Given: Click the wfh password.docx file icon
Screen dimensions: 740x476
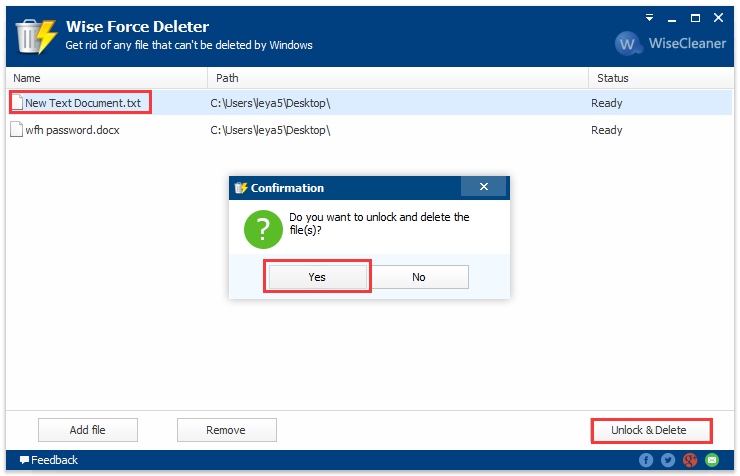Looking at the screenshot, I should [x=17, y=129].
